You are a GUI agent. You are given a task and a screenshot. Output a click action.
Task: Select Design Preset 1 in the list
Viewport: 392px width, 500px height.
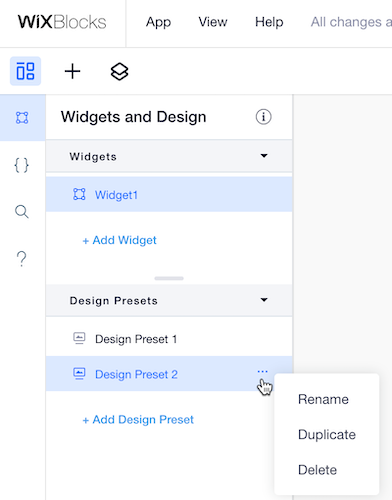tap(169, 339)
